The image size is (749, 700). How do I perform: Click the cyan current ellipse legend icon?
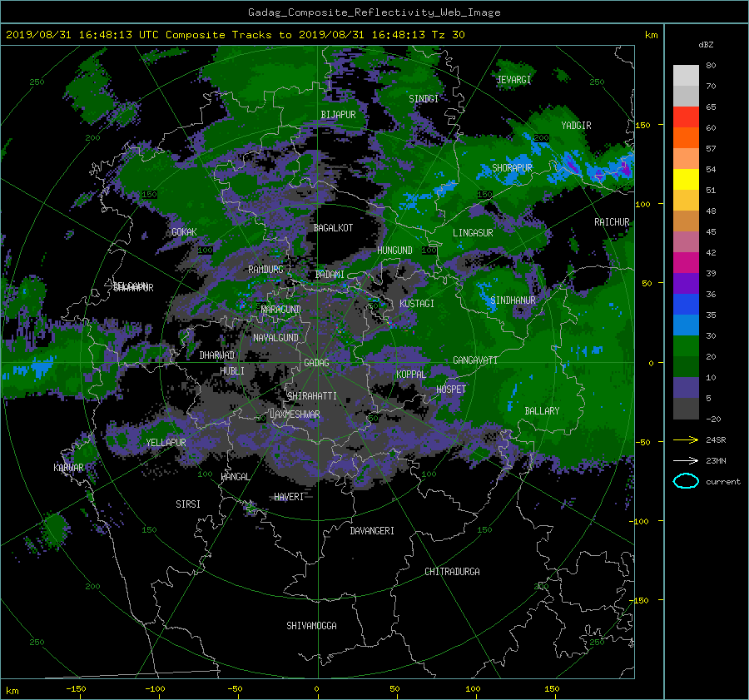(686, 481)
